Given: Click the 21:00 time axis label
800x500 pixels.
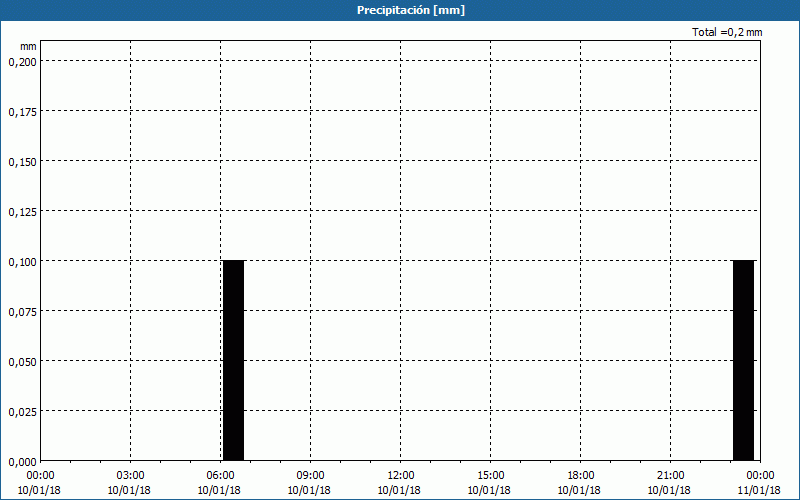Looking at the screenshot, I should pos(670,475).
